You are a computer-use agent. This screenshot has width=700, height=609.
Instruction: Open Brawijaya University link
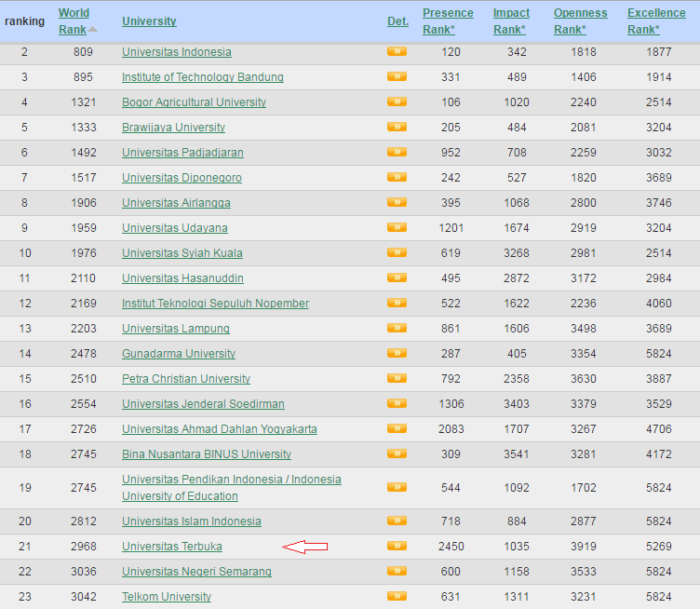(173, 128)
